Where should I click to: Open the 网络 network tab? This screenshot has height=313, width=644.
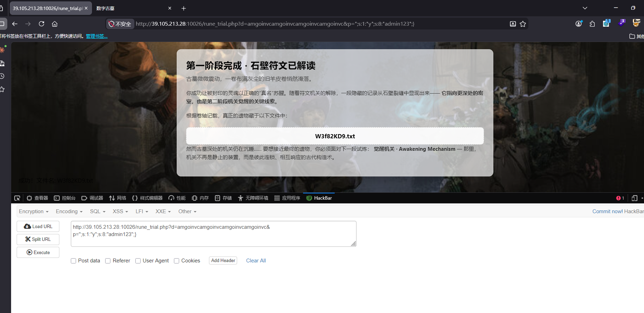click(x=118, y=198)
